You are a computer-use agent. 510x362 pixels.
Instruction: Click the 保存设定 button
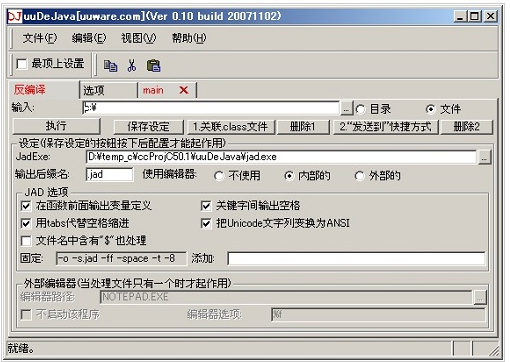click(x=149, y=127)
